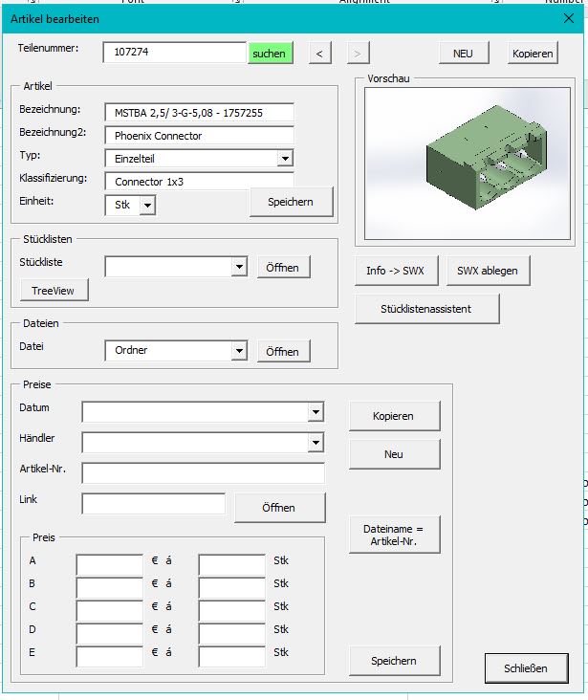The width and height of the screenshot is (588, 700).
Task: Open the Einheit Stk dropdown
Action: [146, 205]
